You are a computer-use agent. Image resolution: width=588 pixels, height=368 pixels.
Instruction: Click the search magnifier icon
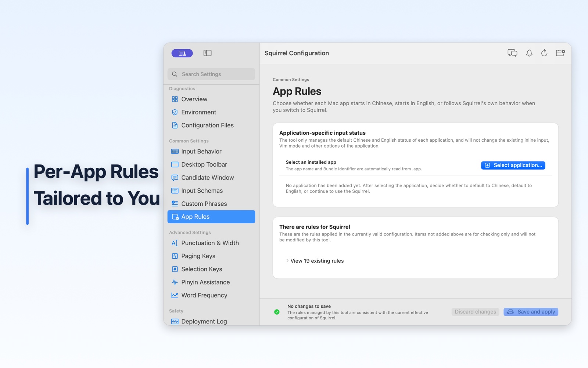175,74
